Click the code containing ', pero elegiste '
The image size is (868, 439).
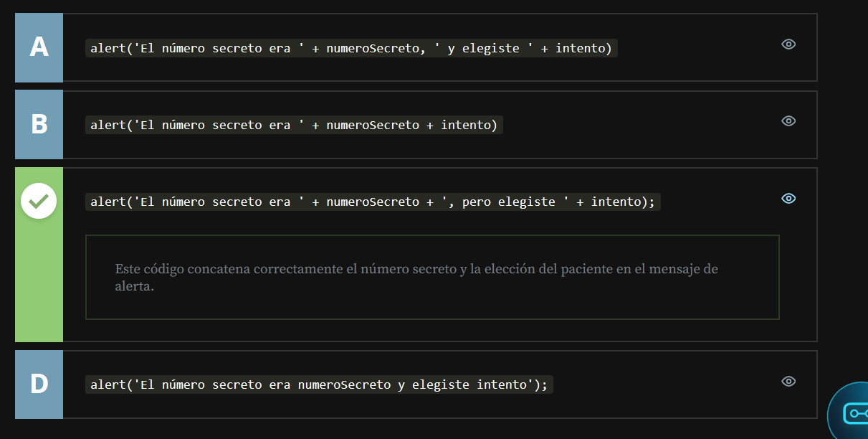[373, 202]
